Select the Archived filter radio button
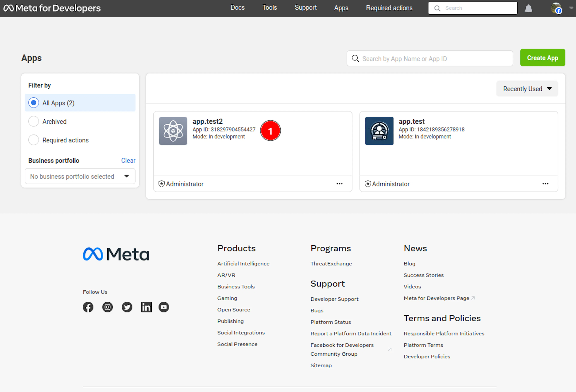The image size is (576, 392). (x=33, y=121)
